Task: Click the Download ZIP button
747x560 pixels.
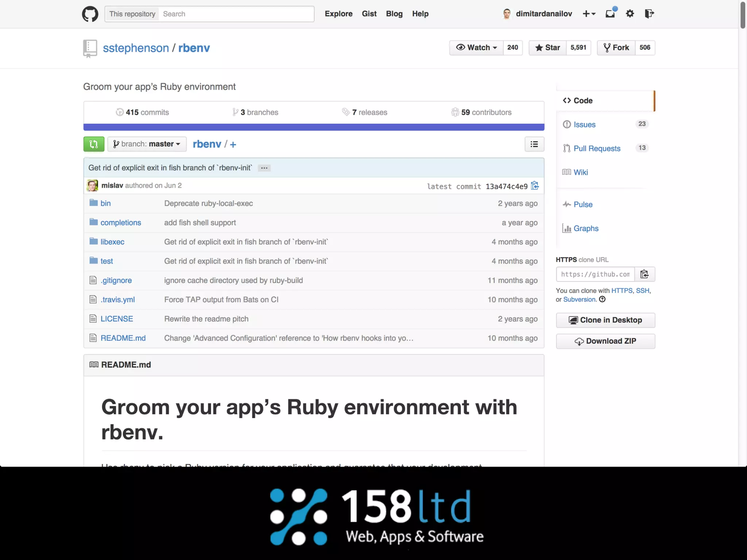Action: click(605, 341)
